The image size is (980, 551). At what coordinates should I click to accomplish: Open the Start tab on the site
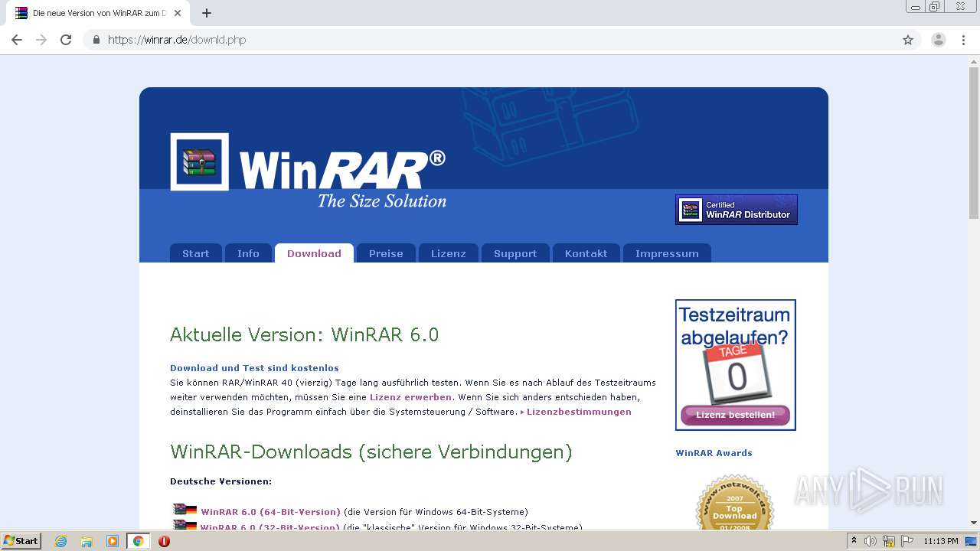coord(195,253)
